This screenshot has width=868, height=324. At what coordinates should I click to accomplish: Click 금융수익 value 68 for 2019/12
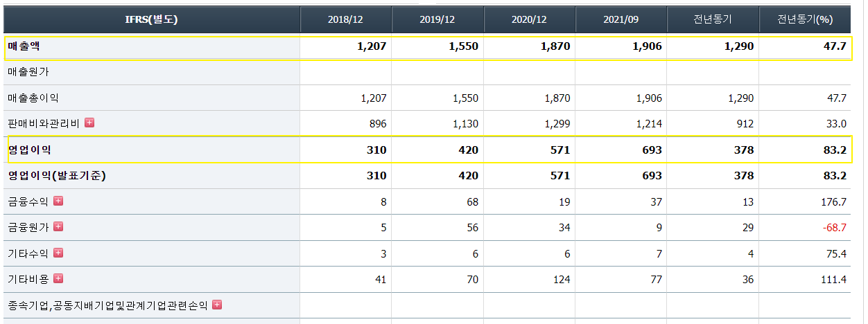tap(472, 201)
